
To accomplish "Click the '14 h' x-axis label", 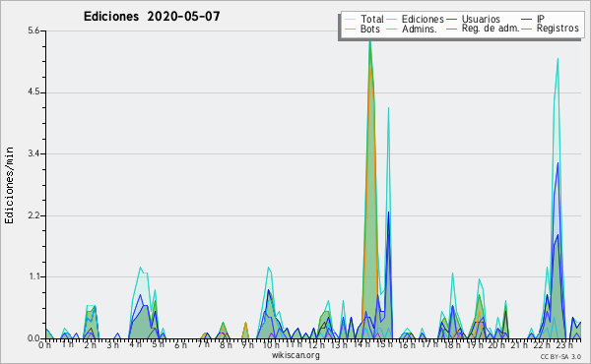I will pos(361,344).
